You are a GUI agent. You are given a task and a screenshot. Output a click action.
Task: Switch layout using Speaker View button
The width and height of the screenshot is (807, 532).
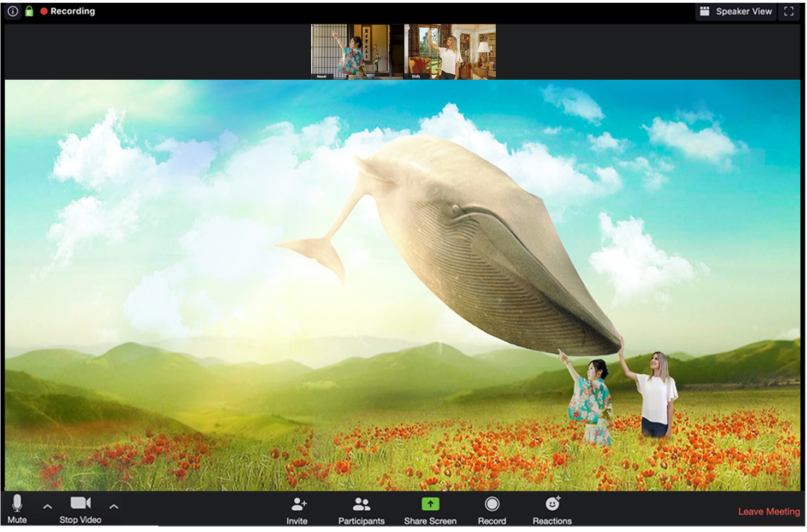(x=735, y=11)
